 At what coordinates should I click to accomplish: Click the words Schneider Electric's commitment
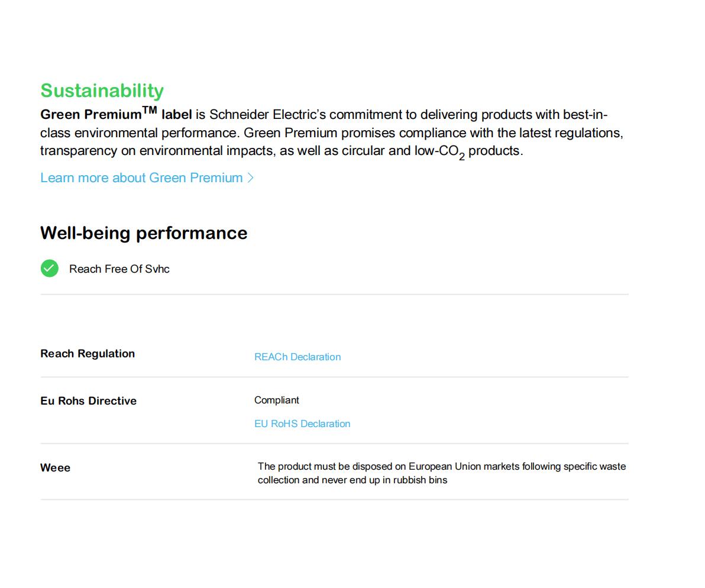(x=313, y=115)
